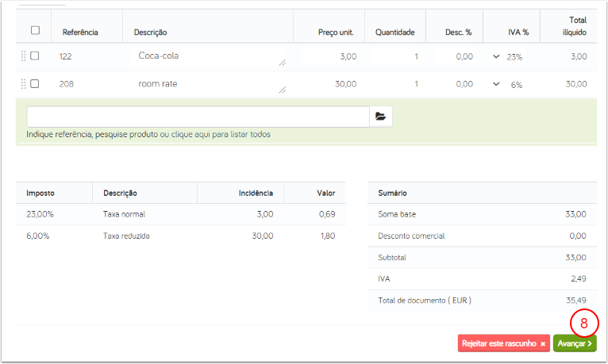The width and height of the screenshot is (608, 364).
Task: Check the box for reference 122
Action: 35,56
